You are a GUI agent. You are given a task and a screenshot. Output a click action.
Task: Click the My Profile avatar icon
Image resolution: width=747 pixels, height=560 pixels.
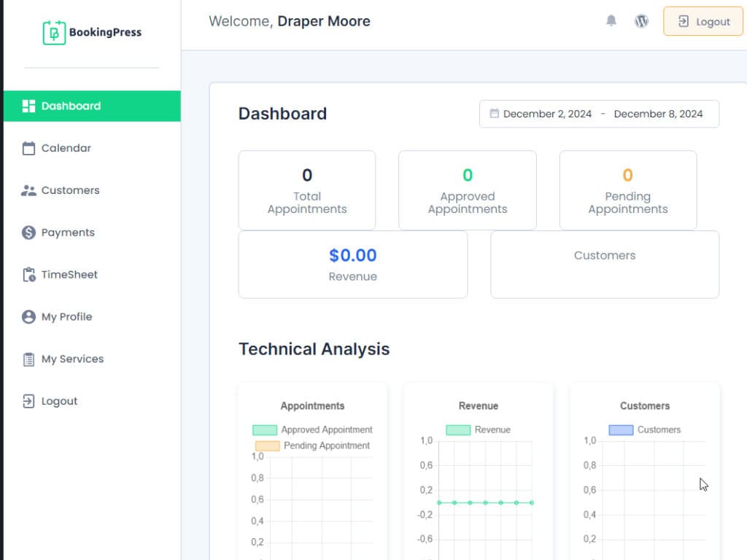(28, 317)
